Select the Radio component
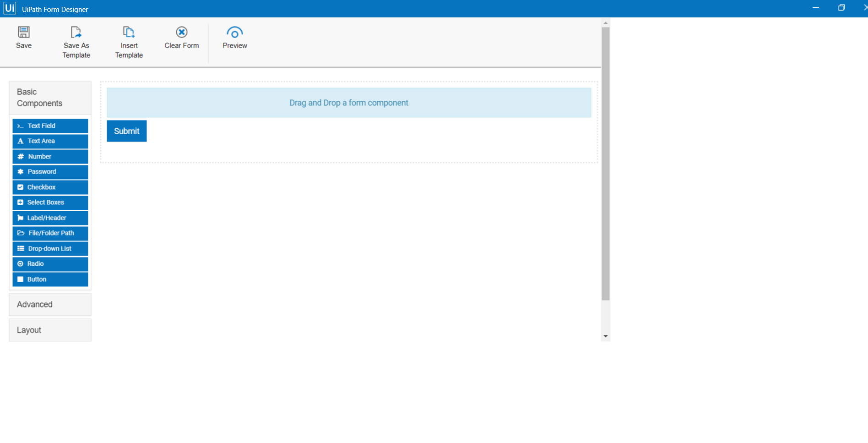Image resolution: width=868 pixels, height=443 pixels. pyautogui.click(x=50, y=264)
